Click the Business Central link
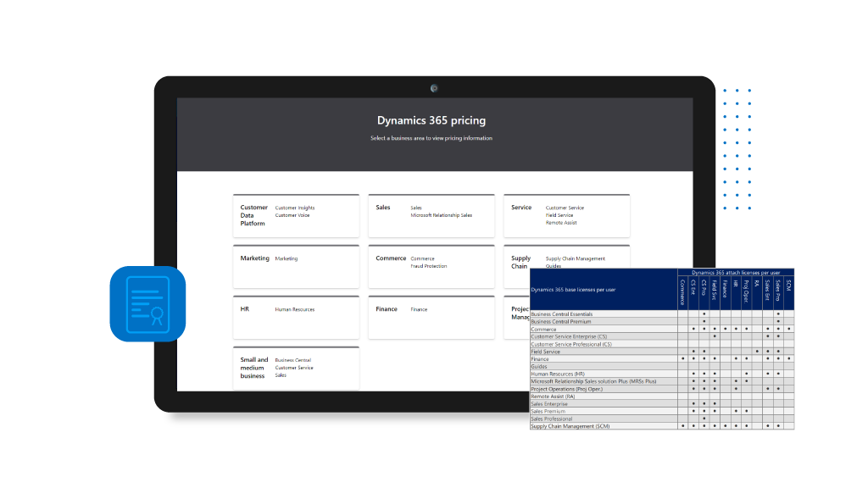 pos(292,360)
